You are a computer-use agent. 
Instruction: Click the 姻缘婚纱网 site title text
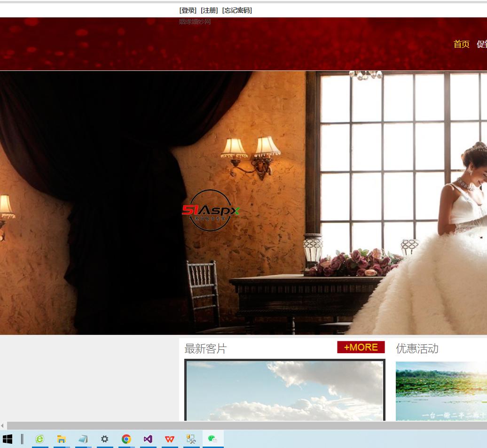tap(195, 22)
